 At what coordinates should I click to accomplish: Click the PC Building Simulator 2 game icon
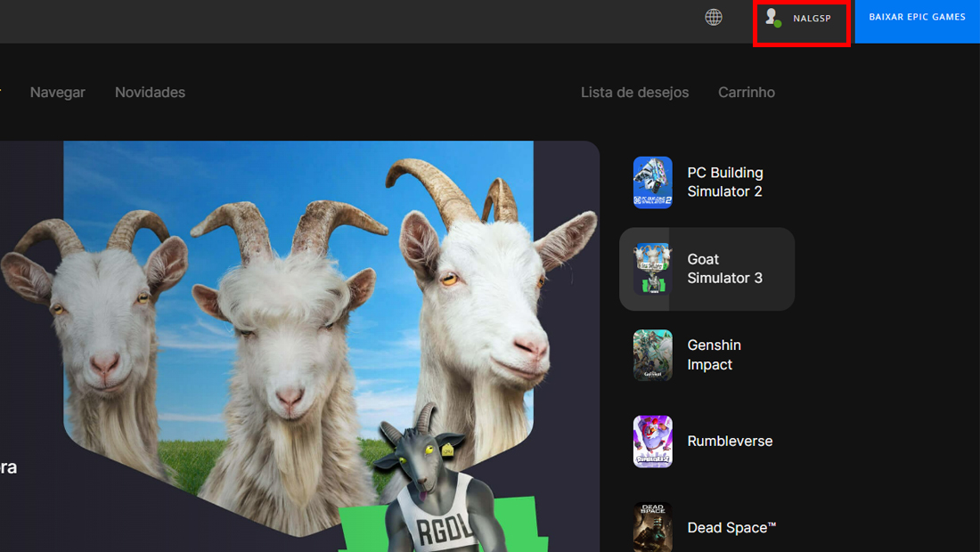tap(652, 183)
